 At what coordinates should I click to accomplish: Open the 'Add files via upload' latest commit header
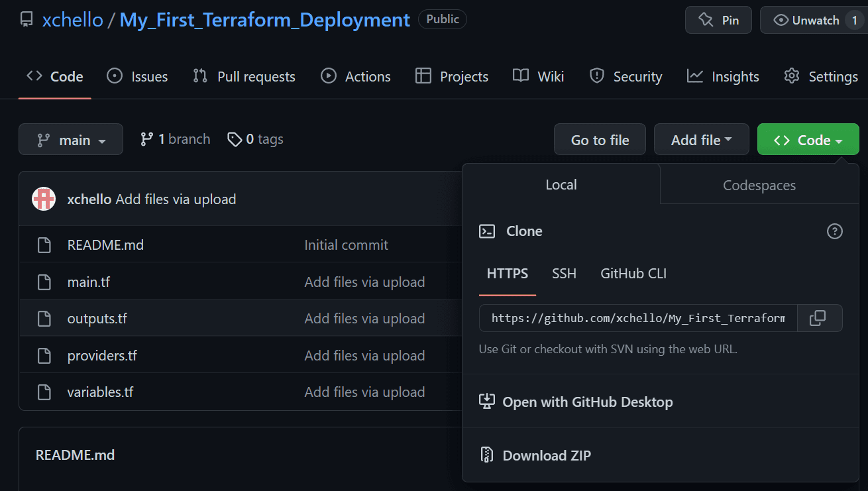[176, 199]
